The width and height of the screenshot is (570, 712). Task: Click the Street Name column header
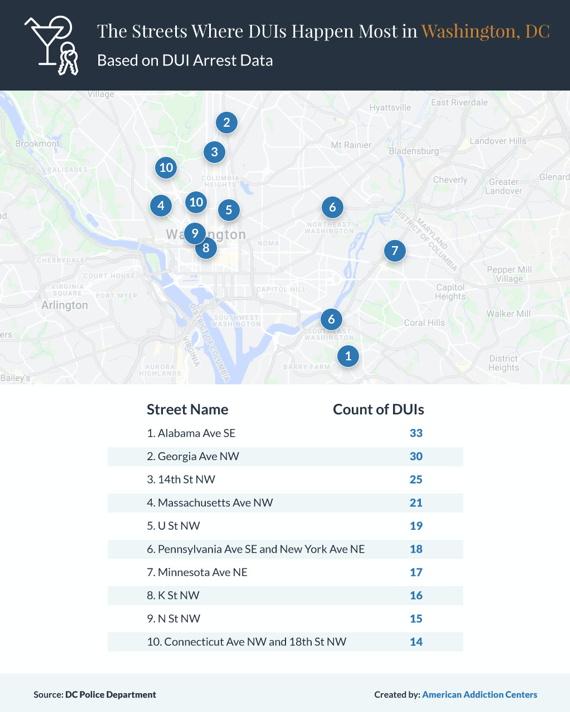click(187, 410)
